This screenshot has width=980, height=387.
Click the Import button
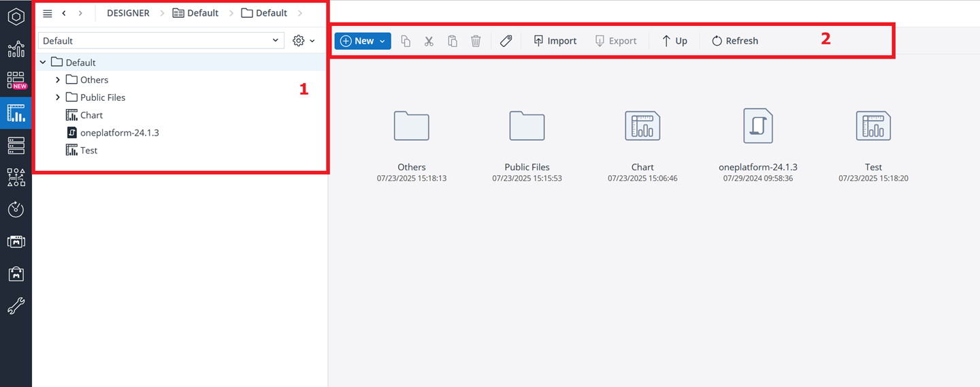(555, 41)
